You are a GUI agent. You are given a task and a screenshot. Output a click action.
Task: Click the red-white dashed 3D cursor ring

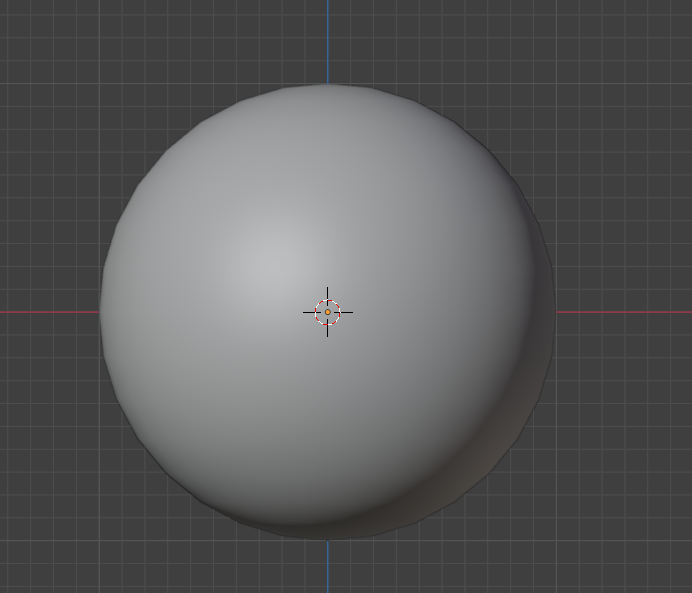point(327,312)
